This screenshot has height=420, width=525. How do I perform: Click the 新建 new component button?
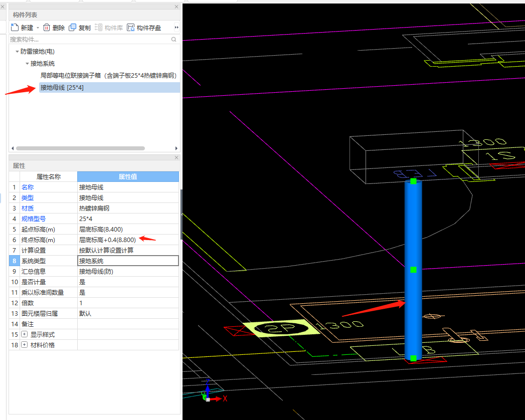click(22, 28)
